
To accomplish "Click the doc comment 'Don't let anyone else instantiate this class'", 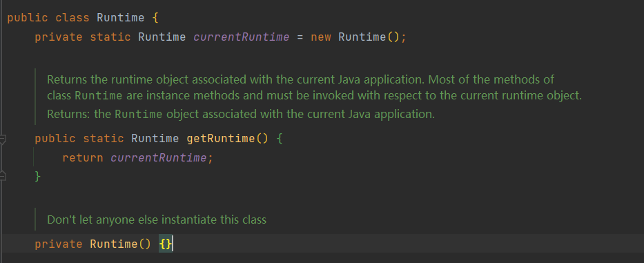I will [x=157, y=220].
